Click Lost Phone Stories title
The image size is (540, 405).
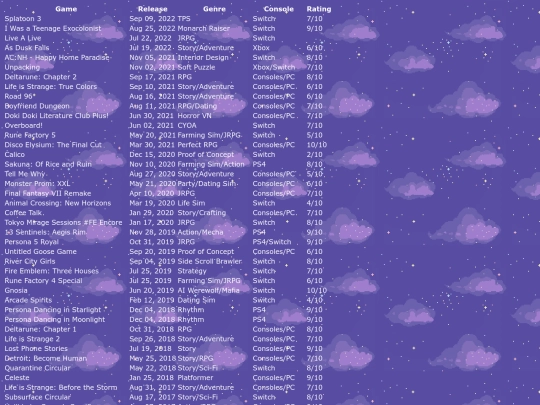36,349
